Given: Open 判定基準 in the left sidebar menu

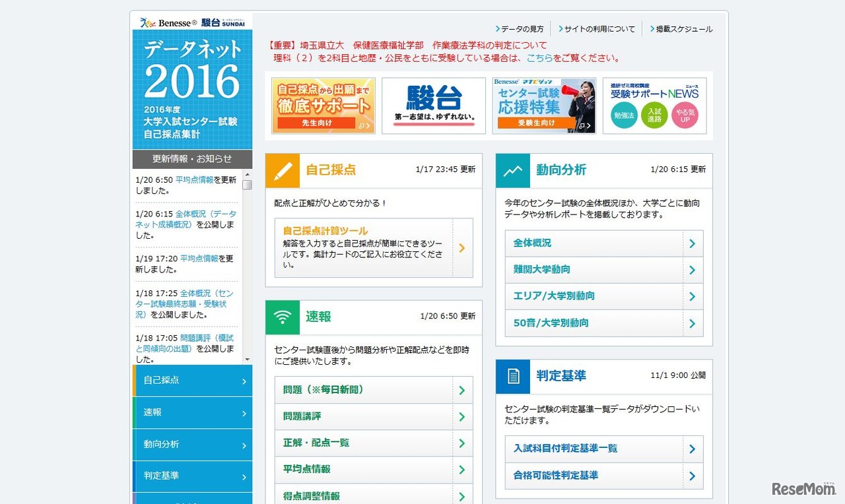Looking at the screenshot, I should (192, 476).
